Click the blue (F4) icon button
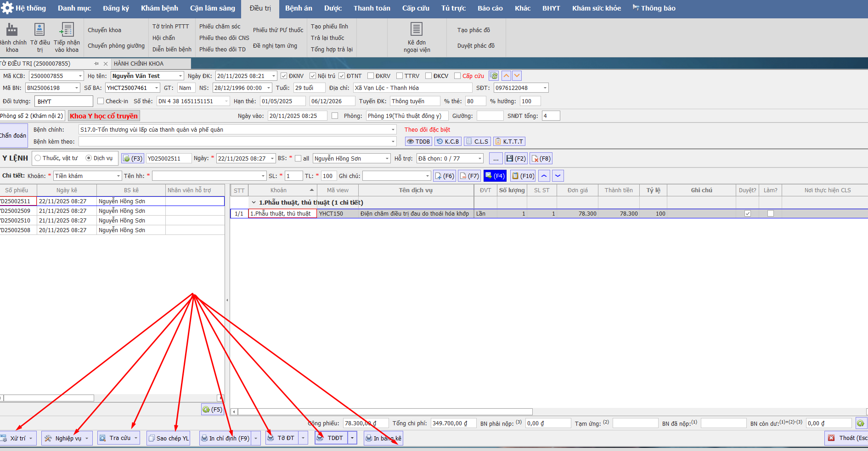868x451 pixels. click(x=495, y=176)
